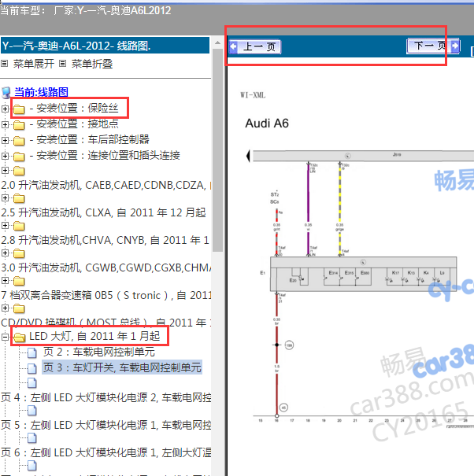Select folder icon of 安装位置：接地点
This screenshot has width=474, height=476.
(19, 125)
